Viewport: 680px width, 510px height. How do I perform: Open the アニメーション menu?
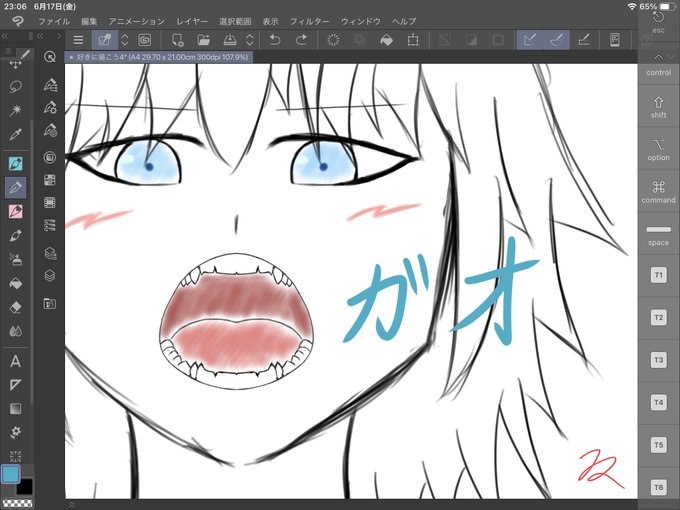(x=137, y=21)
